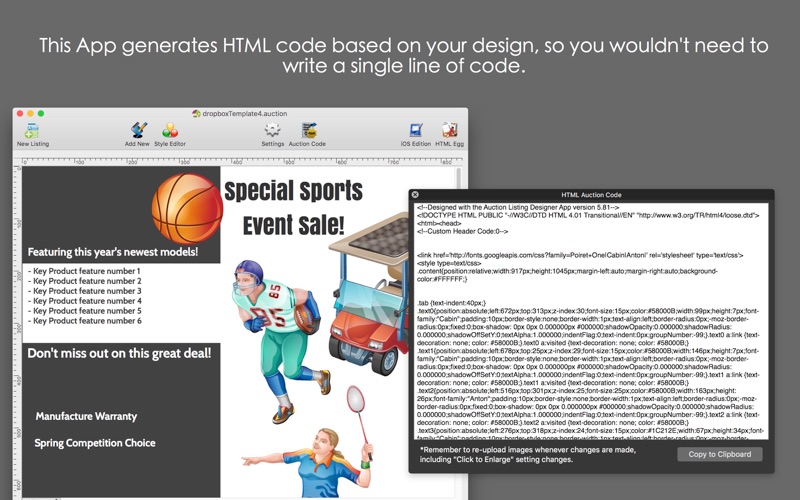800x500 pixels.
Task: Click 'Key Product feature number 3' line
Action: [x=85, y=291]
